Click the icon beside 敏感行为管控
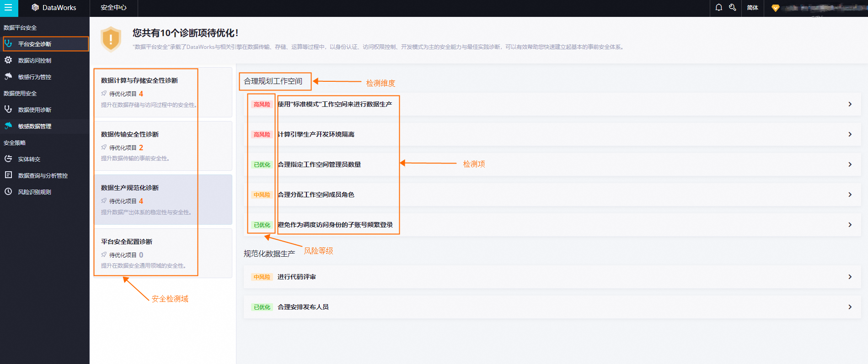868x364 pixels. [8, 77]
